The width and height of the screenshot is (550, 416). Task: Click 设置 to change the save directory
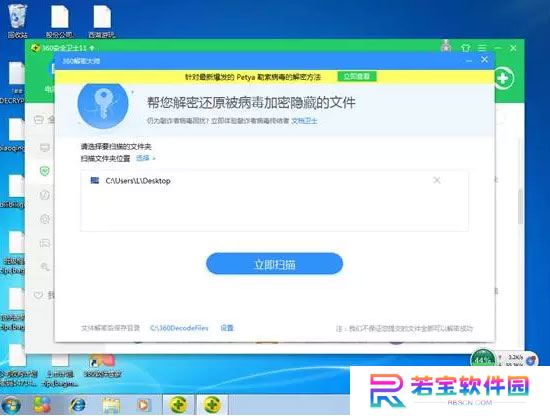pos(227,328)
